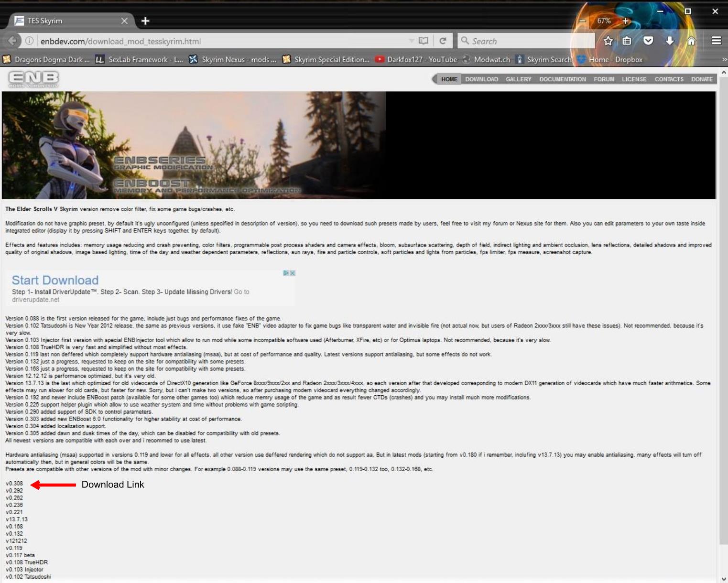Reset zoom via the 67% indicator
Viewport: 728px width, 583px height.
tap(604, 21)
